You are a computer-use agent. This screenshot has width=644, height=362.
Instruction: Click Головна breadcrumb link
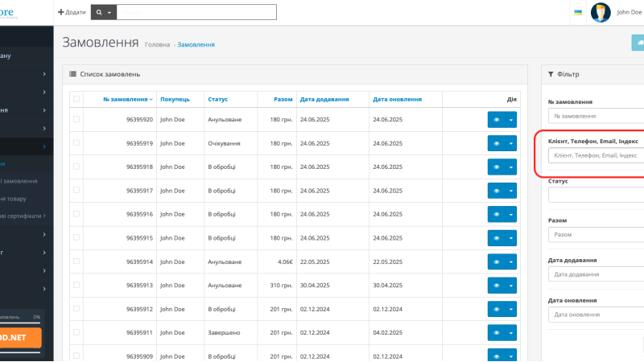(x=157, y=45)
